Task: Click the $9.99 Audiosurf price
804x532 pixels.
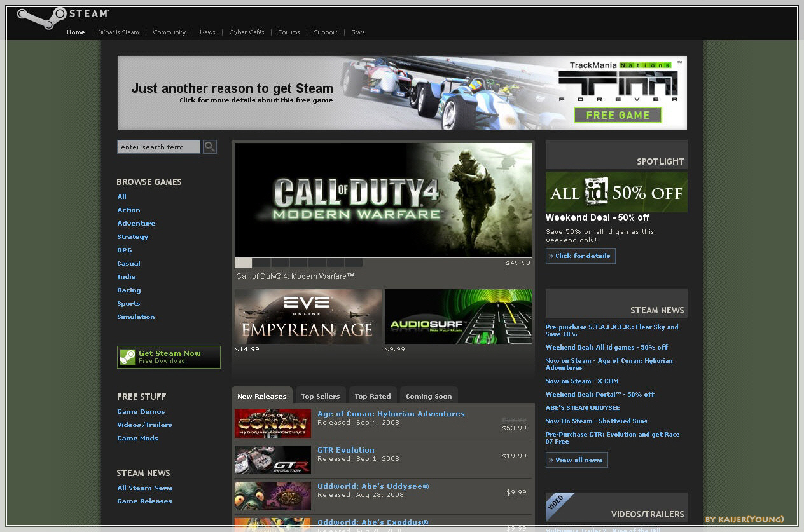Action: [395, 350]
